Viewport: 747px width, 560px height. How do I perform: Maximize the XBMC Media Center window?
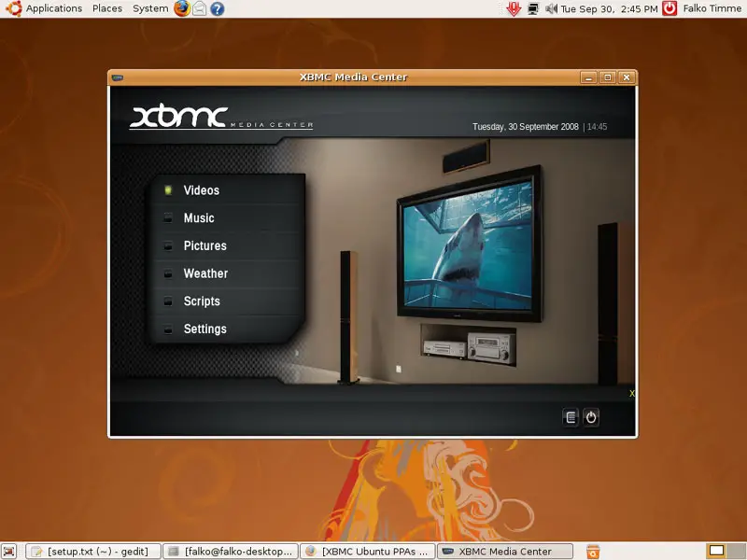608,77
